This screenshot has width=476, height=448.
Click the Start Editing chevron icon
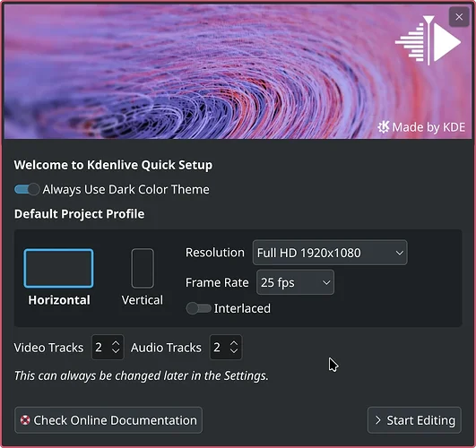[x=378, y=420]
